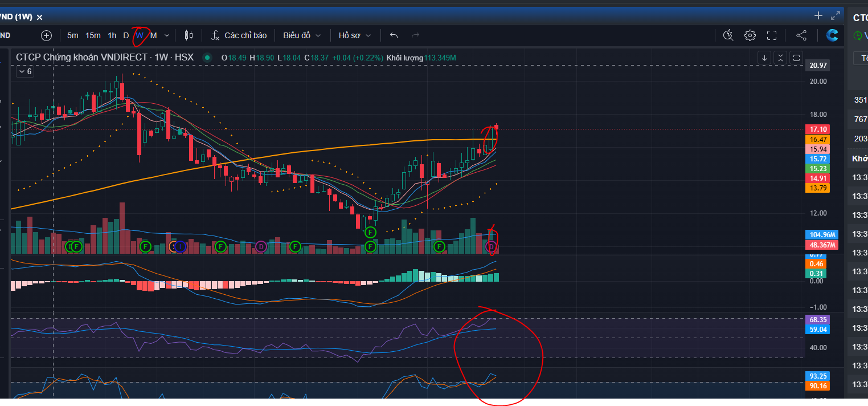868x406 pixels.
Task: Click the purple 68.35 RSI label
Action: pyautogui.click(x=818, y=320)
